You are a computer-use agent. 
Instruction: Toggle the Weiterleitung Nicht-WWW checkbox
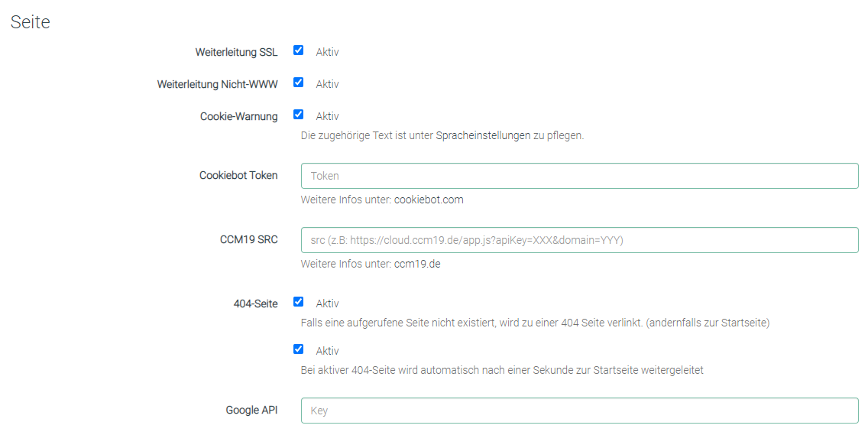[299, 83]
